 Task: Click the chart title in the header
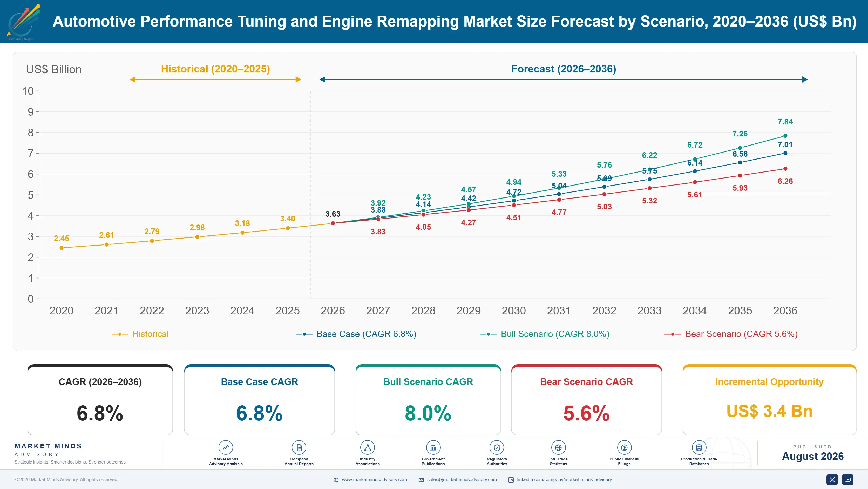(455, 21)
